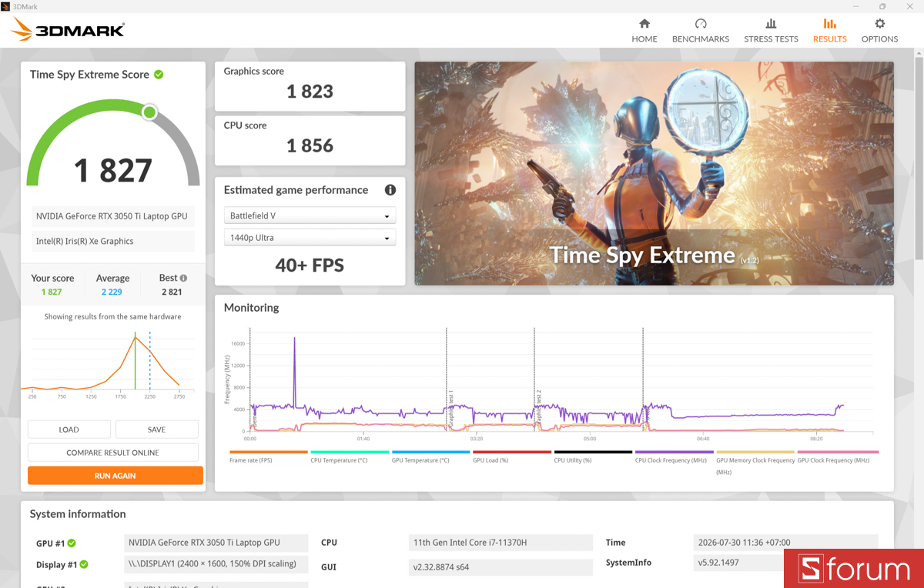Open the STRESS TESTS tab

point(771,31)
